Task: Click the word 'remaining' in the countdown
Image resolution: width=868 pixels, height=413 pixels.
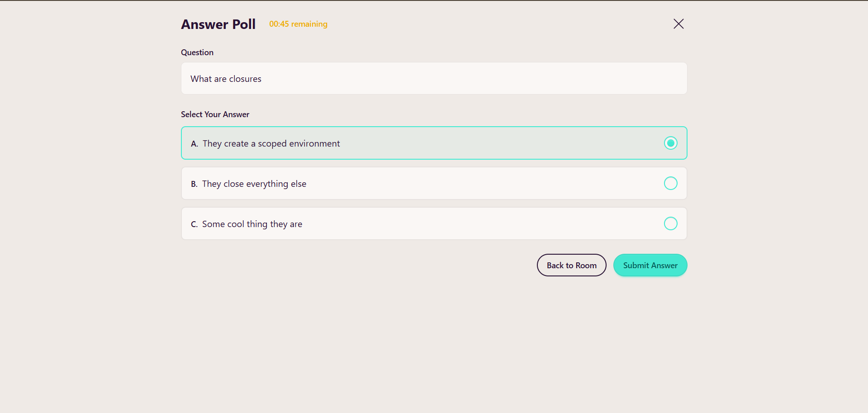Action: [x=309, y=24]
